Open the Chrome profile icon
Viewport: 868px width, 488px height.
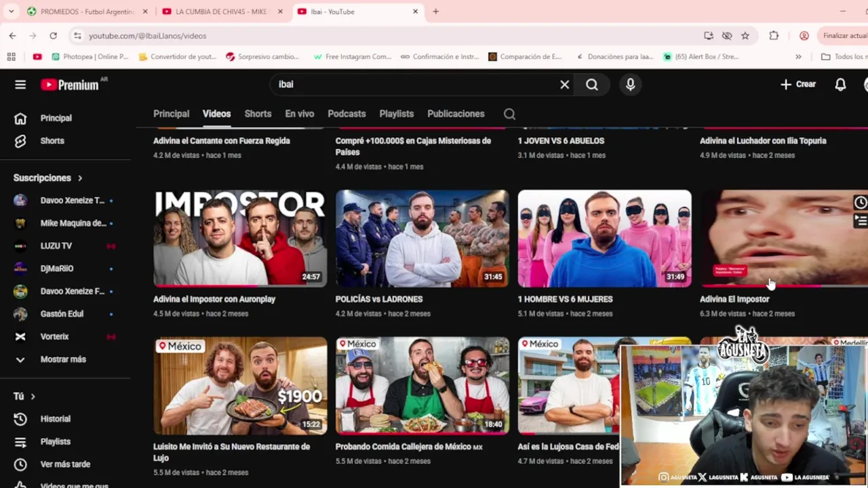coord(804,35)
